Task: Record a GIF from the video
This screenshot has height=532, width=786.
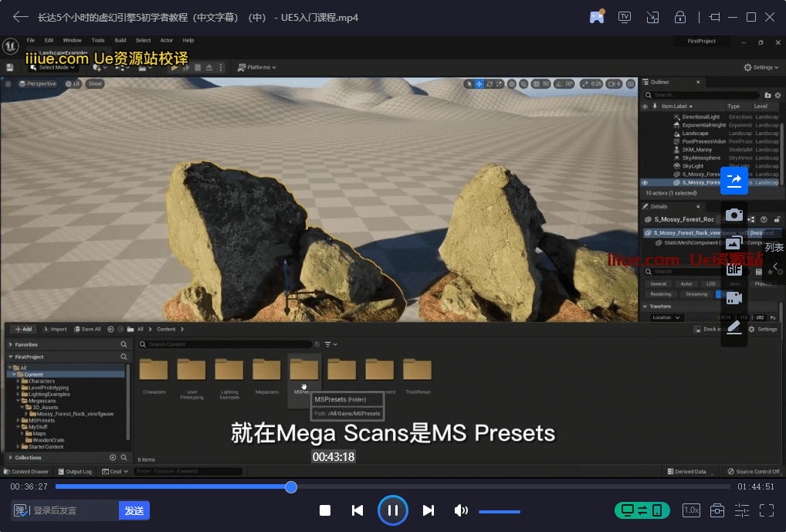Action: 733,269
